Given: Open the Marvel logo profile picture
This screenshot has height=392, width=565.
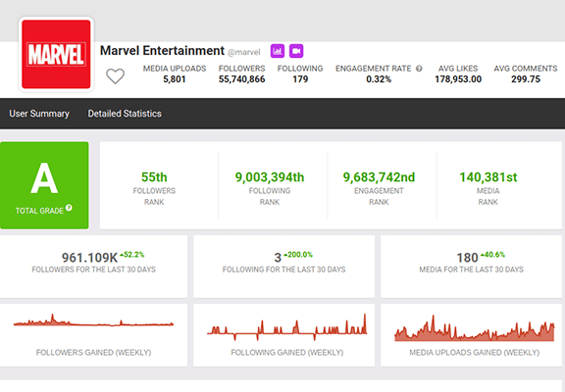Looking at the screenshot, I should (56, 54).
